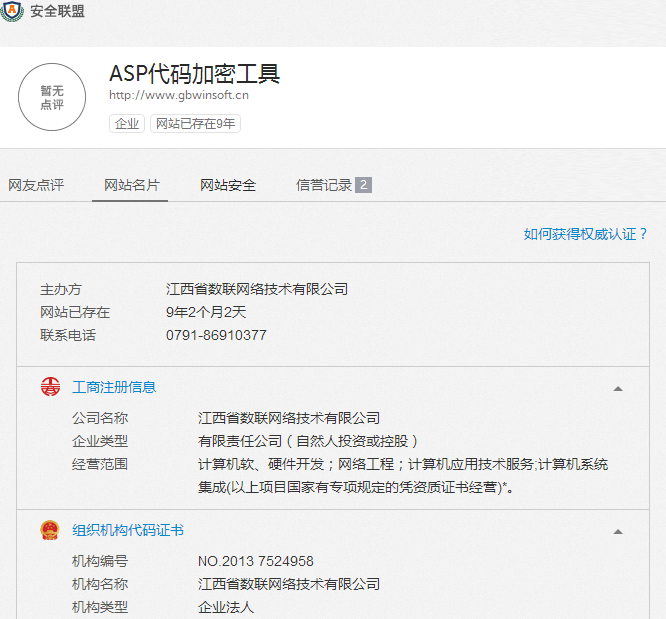
Task: Open link 如何获得权威认证？
Action: tap(585, 234)
